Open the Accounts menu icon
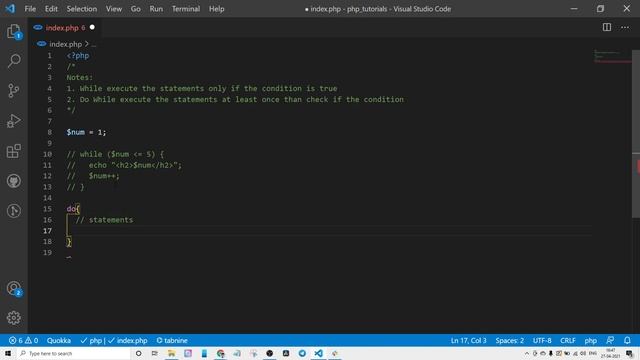The width and height of the screenshot is (640, 360). (x=14, y=289)
